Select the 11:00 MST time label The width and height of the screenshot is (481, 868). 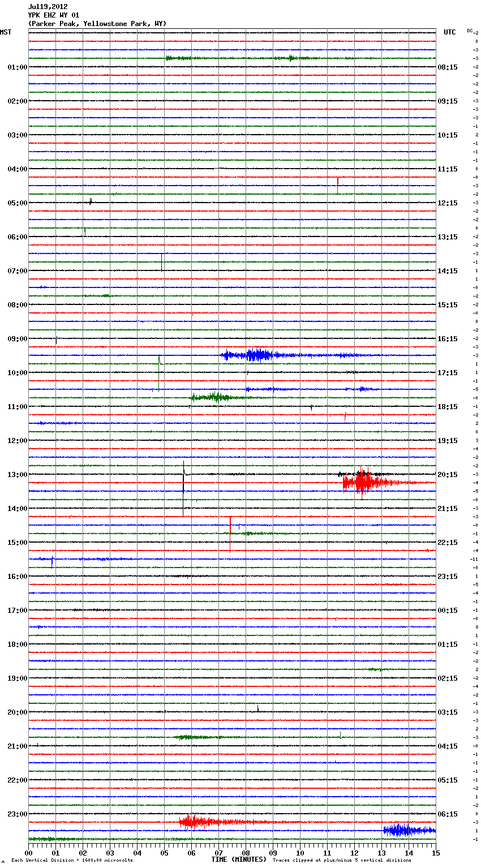(x=17, y=407)
